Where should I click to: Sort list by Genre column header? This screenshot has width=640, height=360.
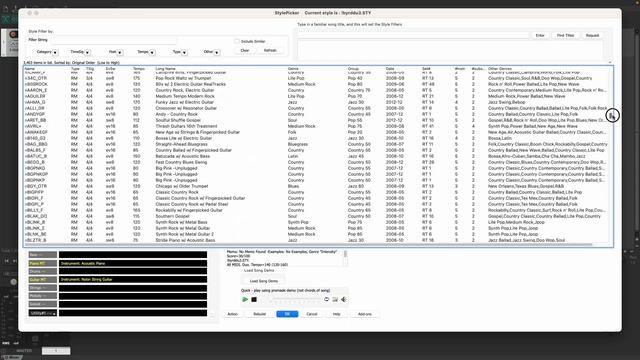point(293,69)
